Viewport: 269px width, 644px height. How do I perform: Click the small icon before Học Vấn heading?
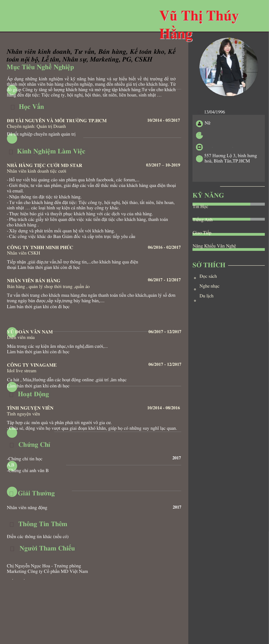[x=13, y=107]
